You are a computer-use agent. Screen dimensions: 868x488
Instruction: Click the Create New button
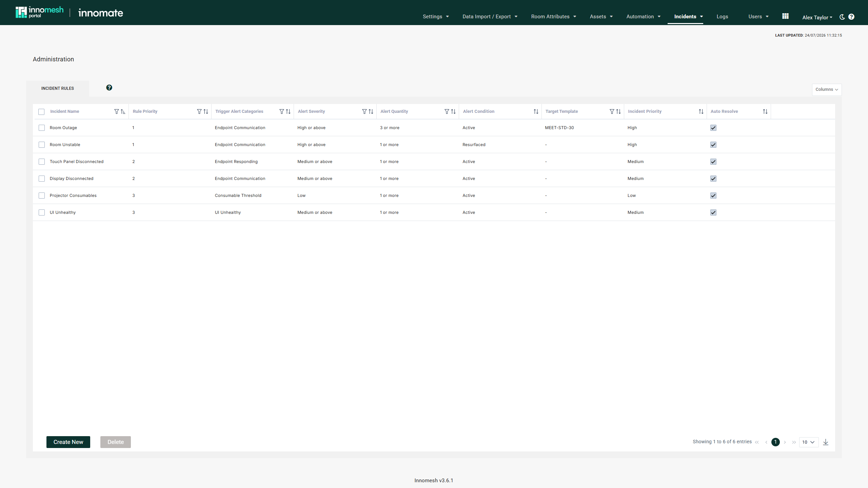coord(68,442)
